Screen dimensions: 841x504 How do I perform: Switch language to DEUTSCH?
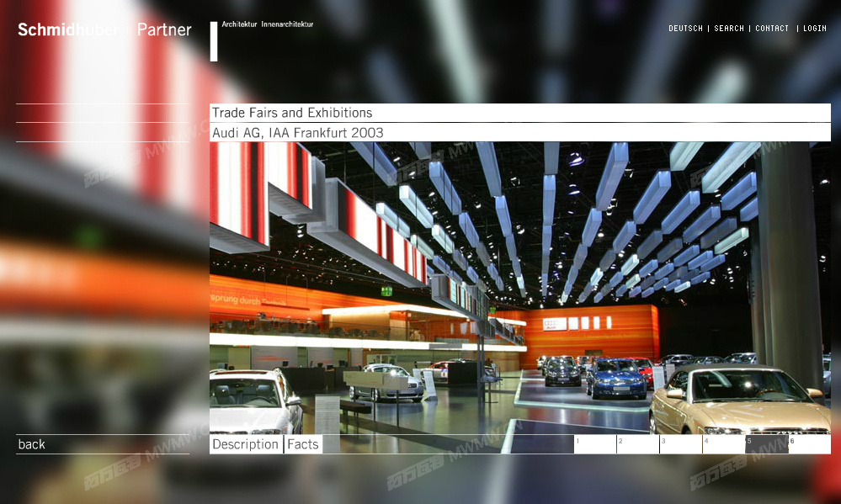685,29
